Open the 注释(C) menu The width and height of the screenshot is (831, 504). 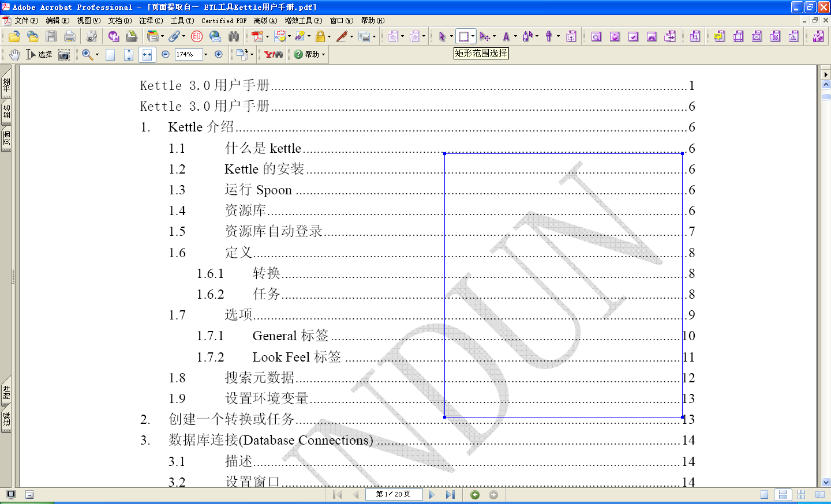coord(151,21)
